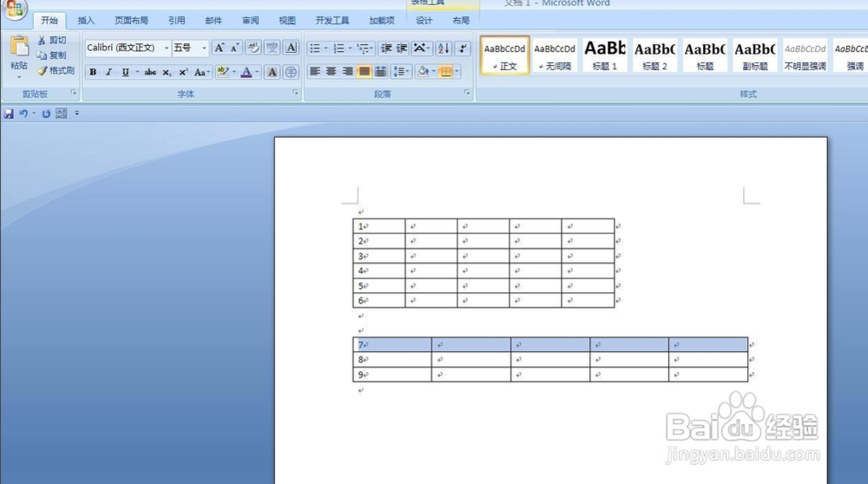Viewport: 868px width, 484px height.
Task: Expand the 字体 font dialog launcher
Action: point(295,93)
